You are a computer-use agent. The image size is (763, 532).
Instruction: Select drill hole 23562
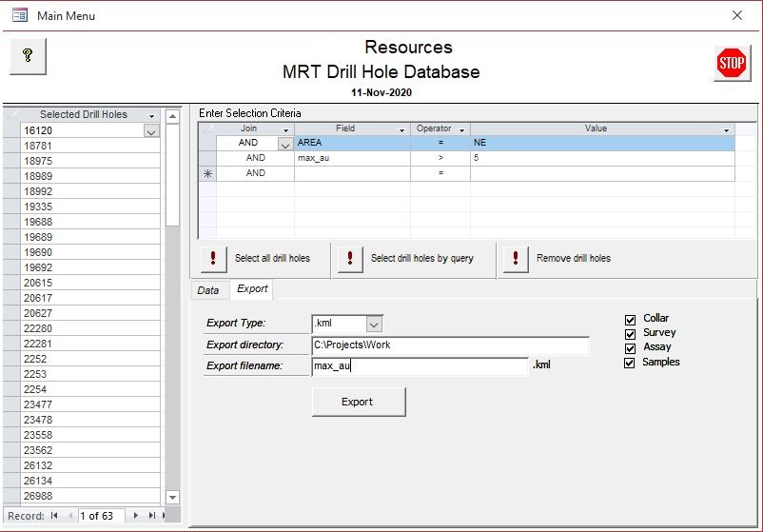tap(90, 450)
